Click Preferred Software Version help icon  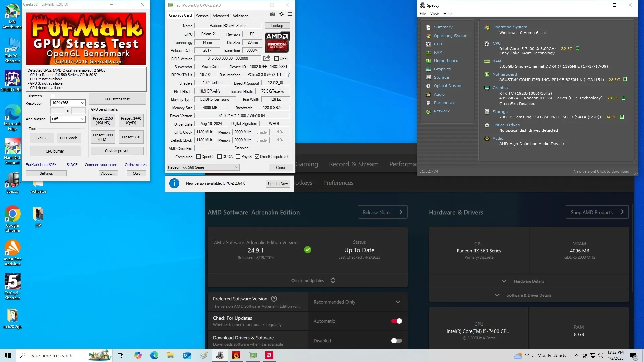pos(274,299)
